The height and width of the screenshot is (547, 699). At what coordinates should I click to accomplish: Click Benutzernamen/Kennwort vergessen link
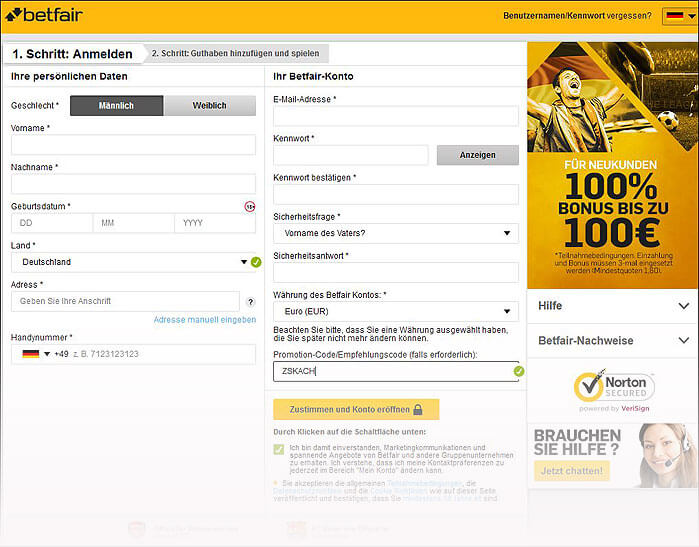(577, 16)
